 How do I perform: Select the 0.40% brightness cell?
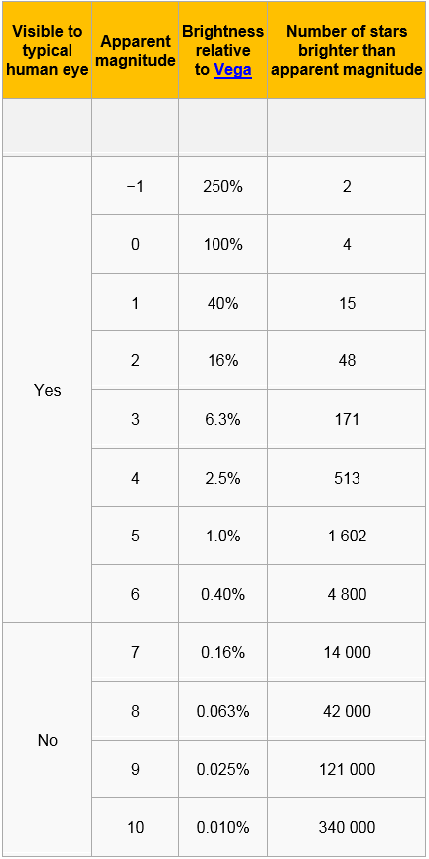pos(223,593)
